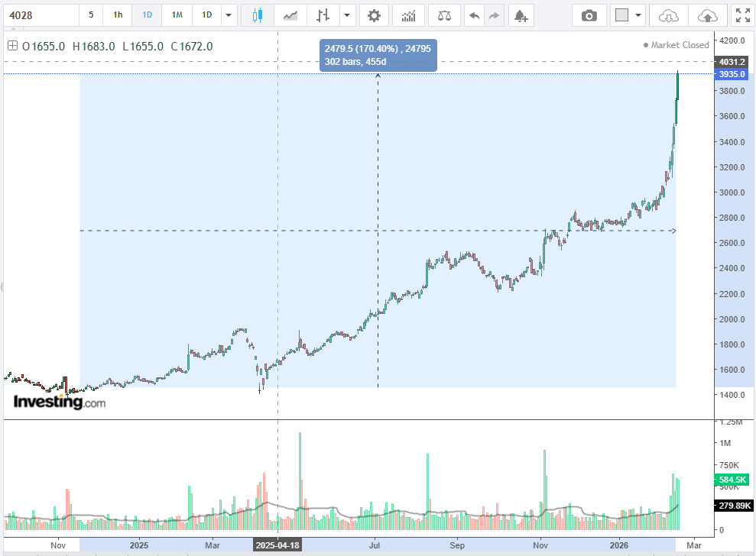
Task: Click the symbol search field showing 4028
Action: click(41, 15)
